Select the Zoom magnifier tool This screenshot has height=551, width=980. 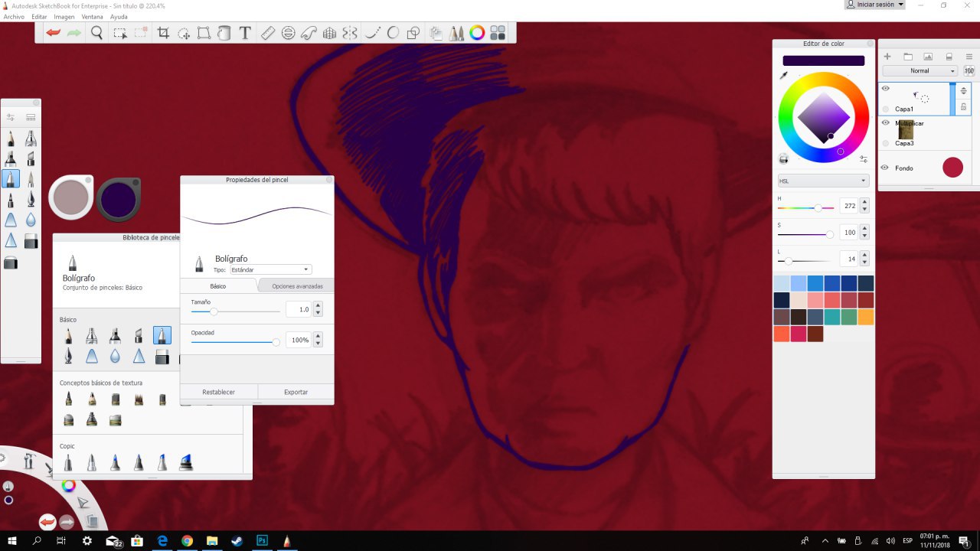[x=97, y=33]
